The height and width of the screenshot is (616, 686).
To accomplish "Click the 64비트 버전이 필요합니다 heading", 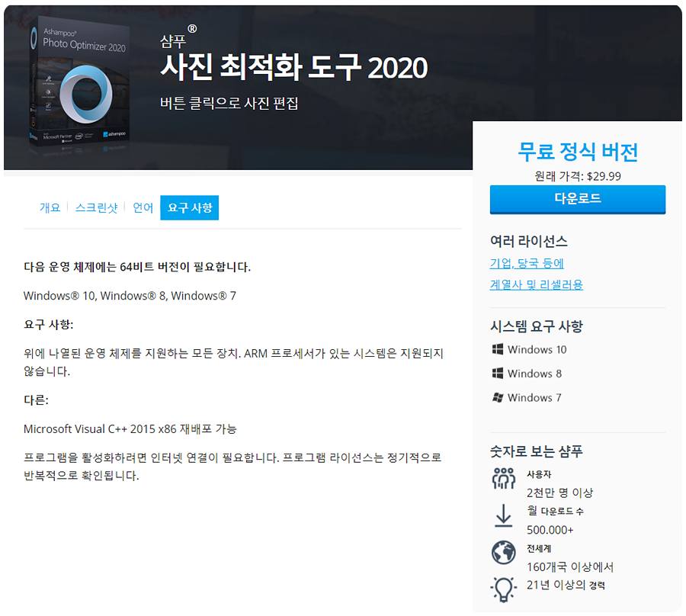I will coord(137,267).
